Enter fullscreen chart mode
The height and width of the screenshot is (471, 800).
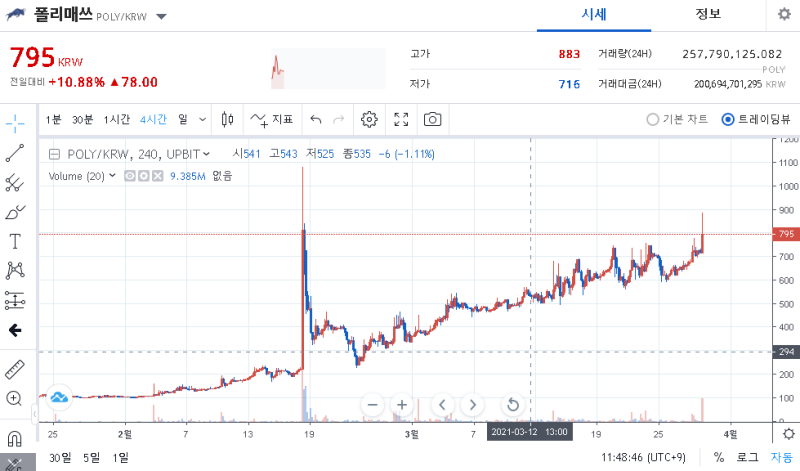402,119
